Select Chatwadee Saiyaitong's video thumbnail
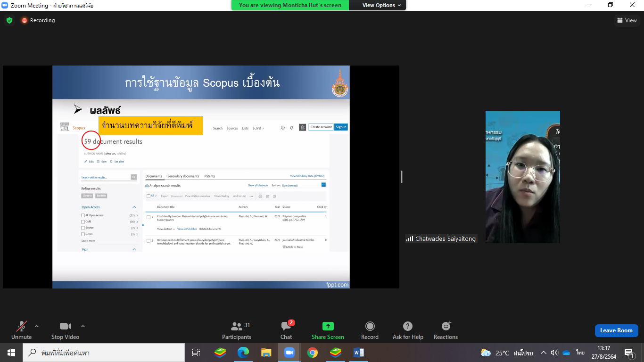The image size is (644, 362). [523, 177]
